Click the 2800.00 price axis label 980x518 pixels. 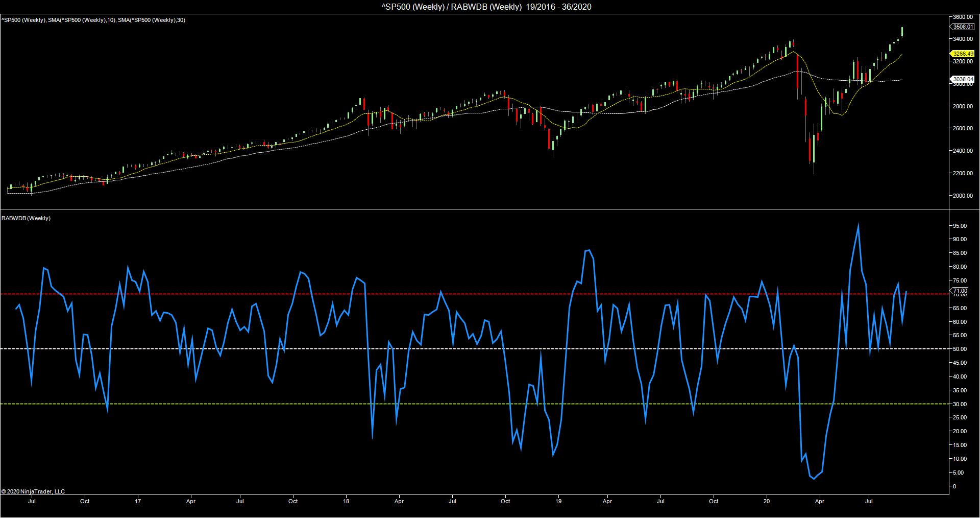tap(964, 106)
